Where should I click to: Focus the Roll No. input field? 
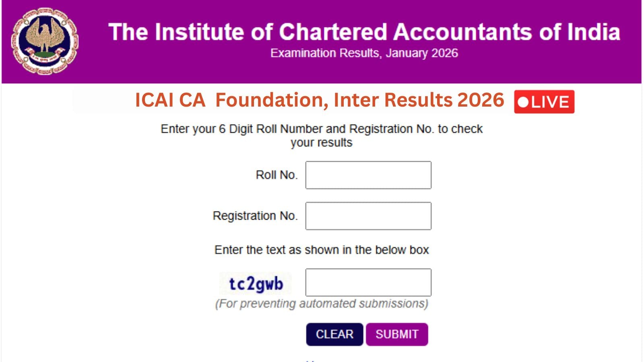click(x=368, y=175)
